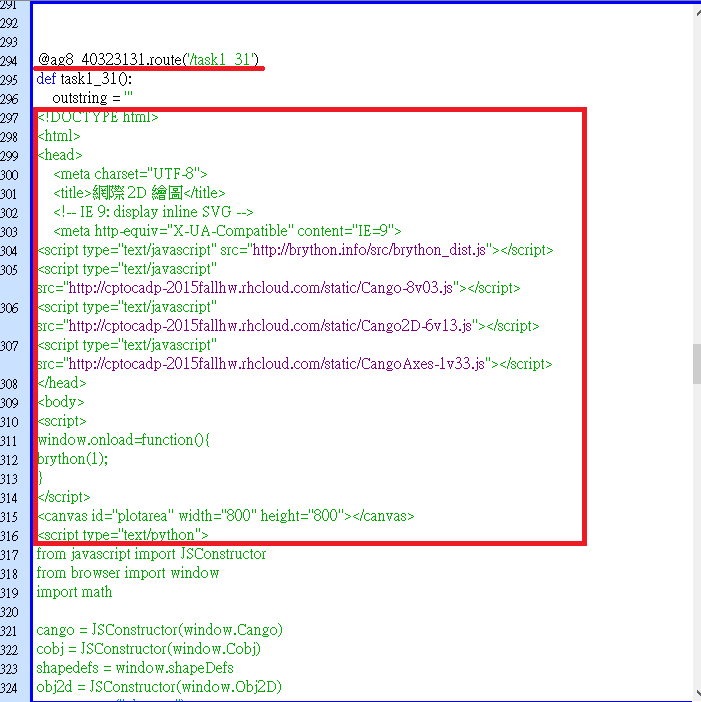Click 'from javascript import JSConstructor' line
This screenshot has height=702, width=701.
pyautogui.click(x=151, y=554)
